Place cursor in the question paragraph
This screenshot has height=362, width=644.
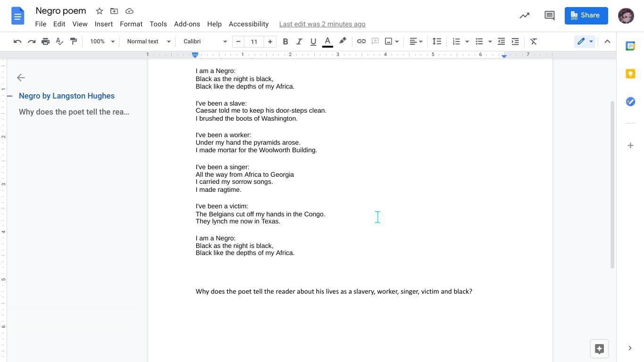334,291
